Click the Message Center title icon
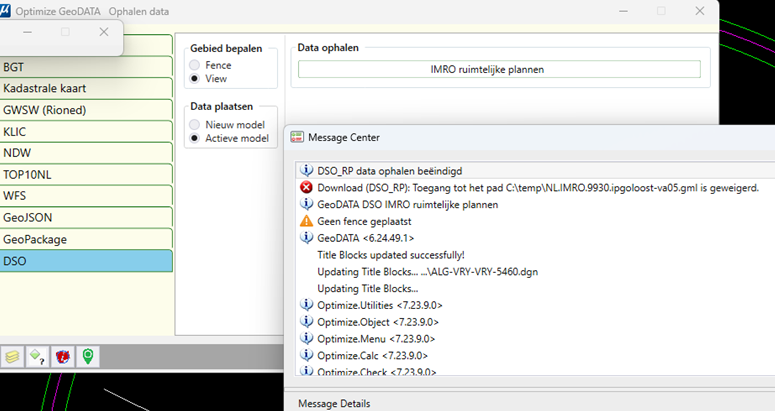Screen dimensions: 775x411 pyautogui.click(x=297, y=137)
